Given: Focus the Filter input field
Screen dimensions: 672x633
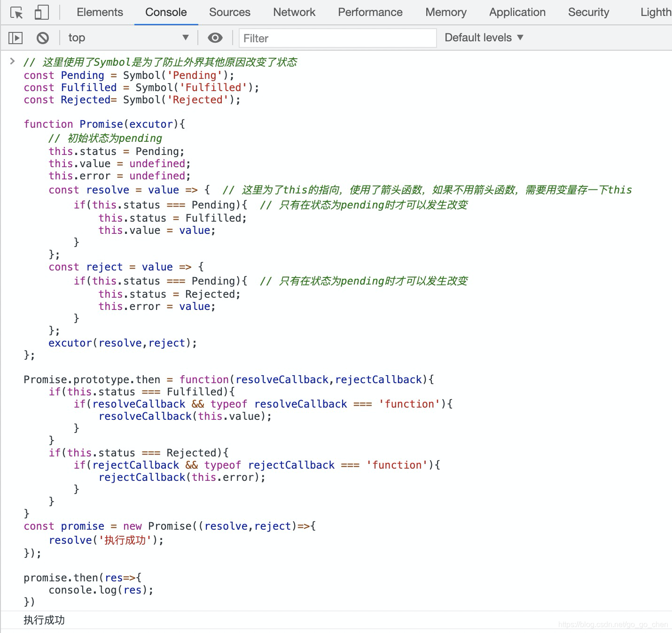Looking at the screenshot, I should 338,38.
